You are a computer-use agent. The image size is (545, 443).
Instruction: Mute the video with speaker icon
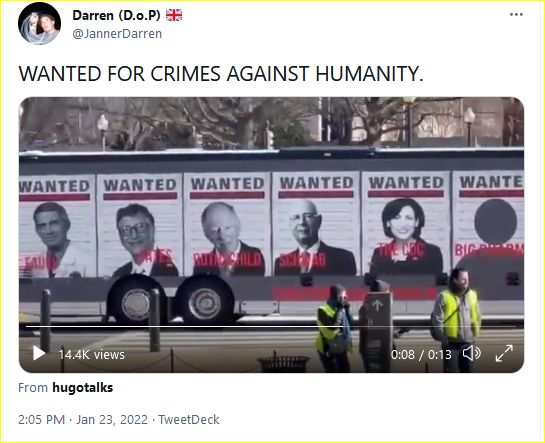472,354
